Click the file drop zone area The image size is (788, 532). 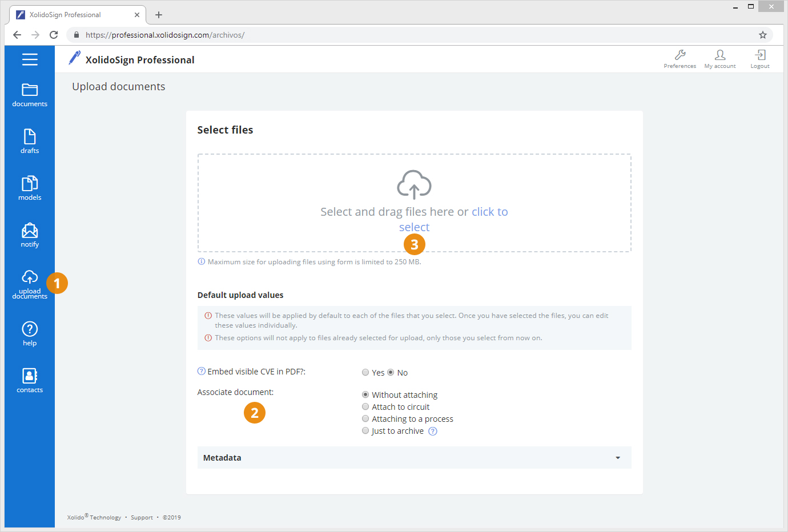pyautogui.click(x=415, y=203)
